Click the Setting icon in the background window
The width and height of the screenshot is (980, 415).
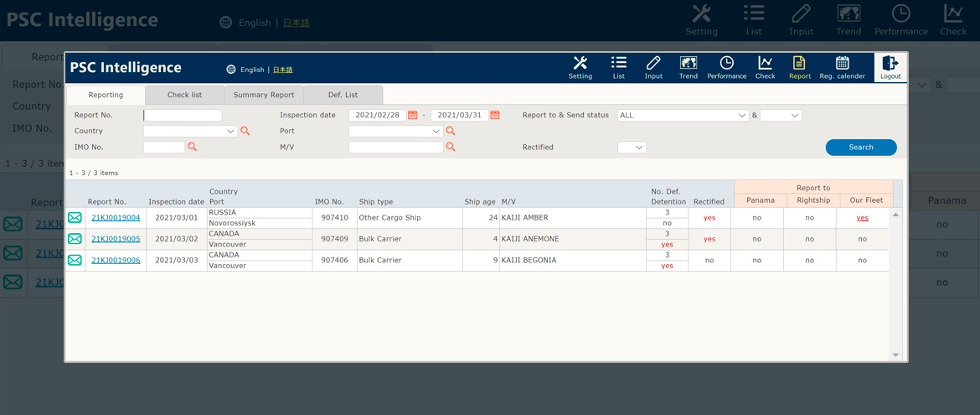pos(702,14)
